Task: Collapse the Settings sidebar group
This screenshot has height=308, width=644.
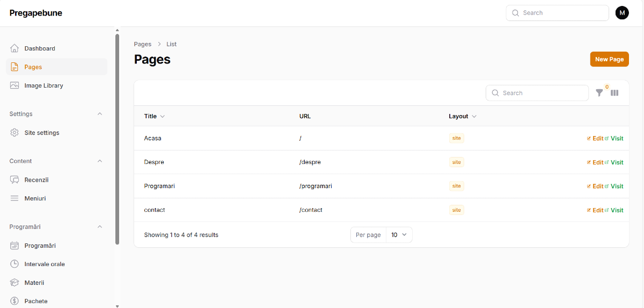Action: point(100,114)
